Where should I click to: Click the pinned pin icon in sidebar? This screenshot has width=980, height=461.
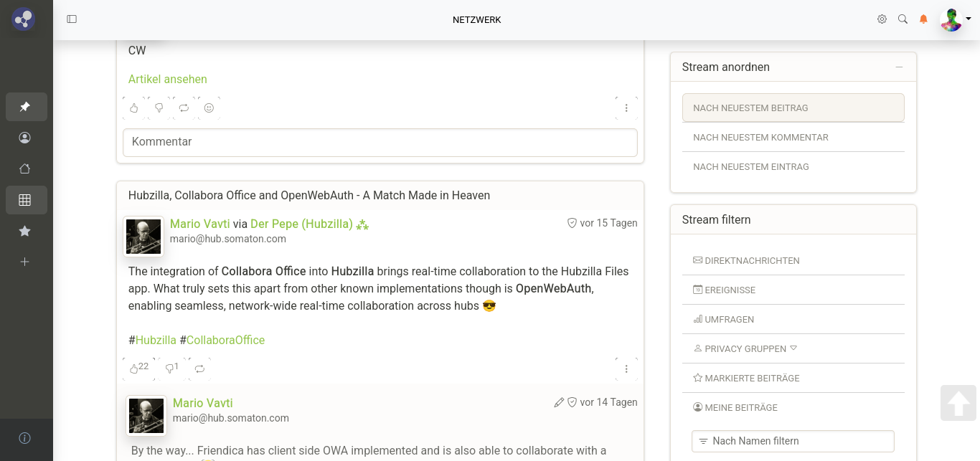point(25,107)
